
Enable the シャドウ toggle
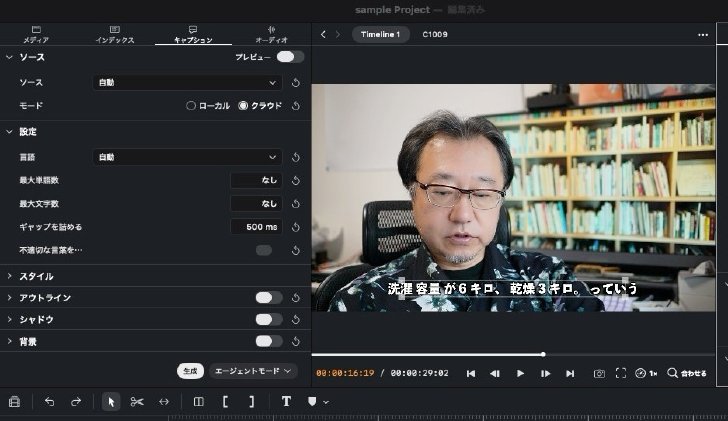coord(269,319)
